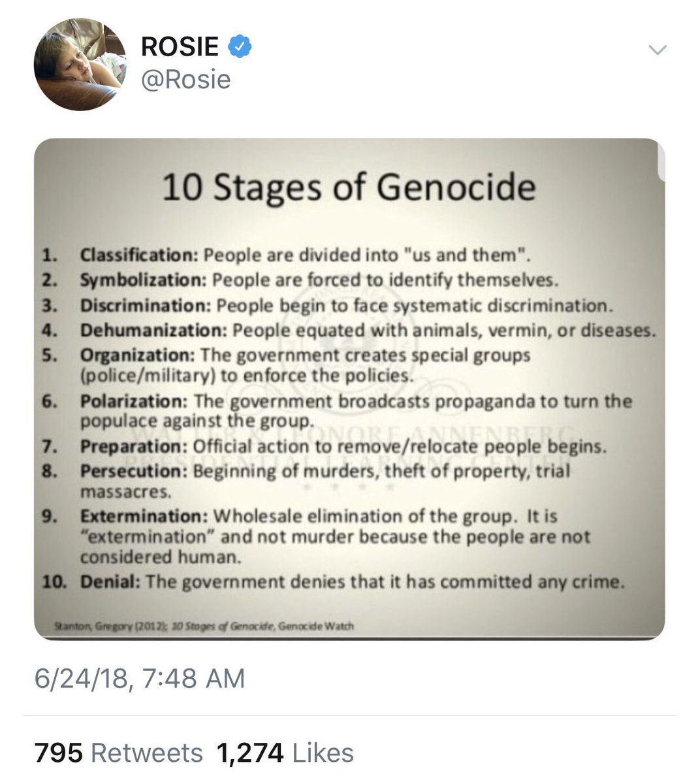View the 795 Retweets list

(118, 753)
